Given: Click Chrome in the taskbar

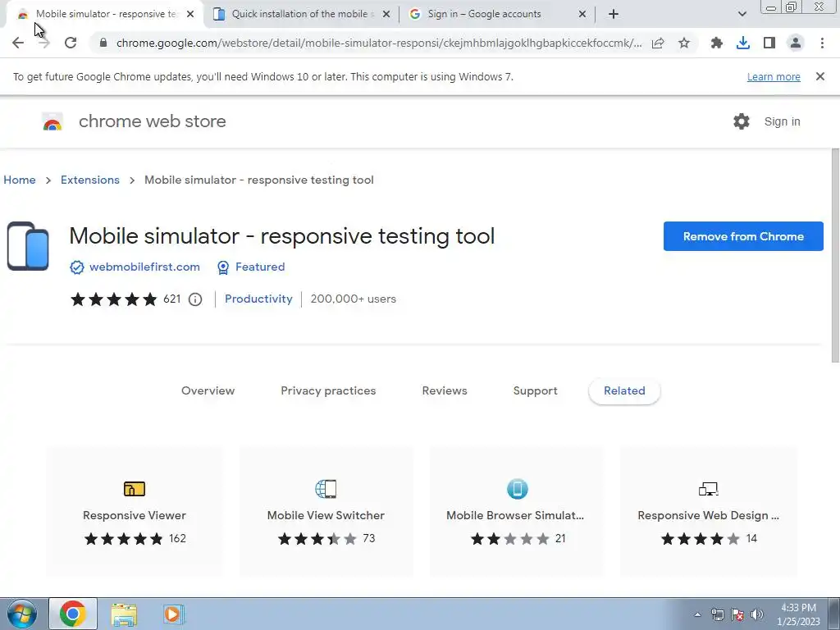Looking at the screenshot, I should click(73, 614).
